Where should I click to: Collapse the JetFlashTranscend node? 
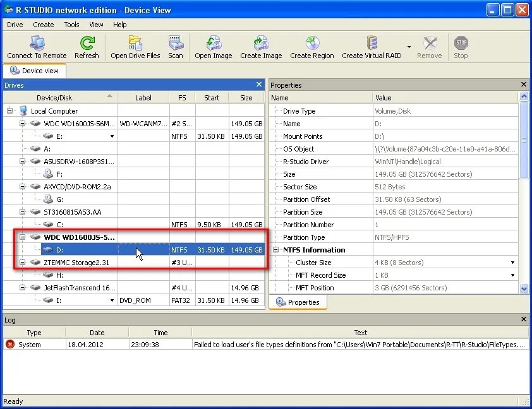point(22,288)
